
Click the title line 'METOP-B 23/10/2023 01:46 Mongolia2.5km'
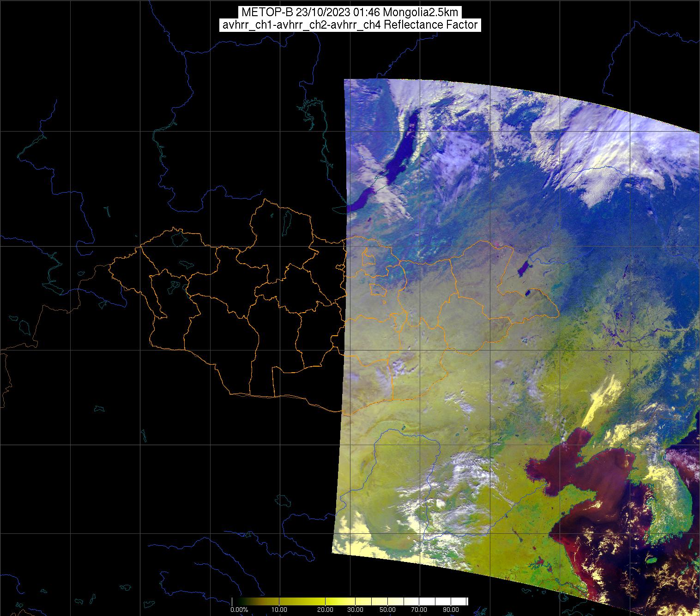[x=350, y=12]
